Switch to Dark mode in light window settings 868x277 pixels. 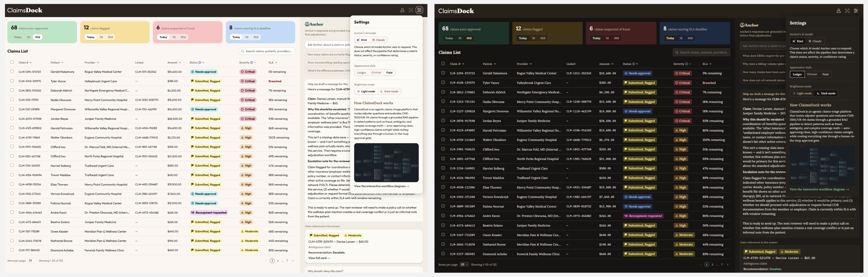[389, 91]
